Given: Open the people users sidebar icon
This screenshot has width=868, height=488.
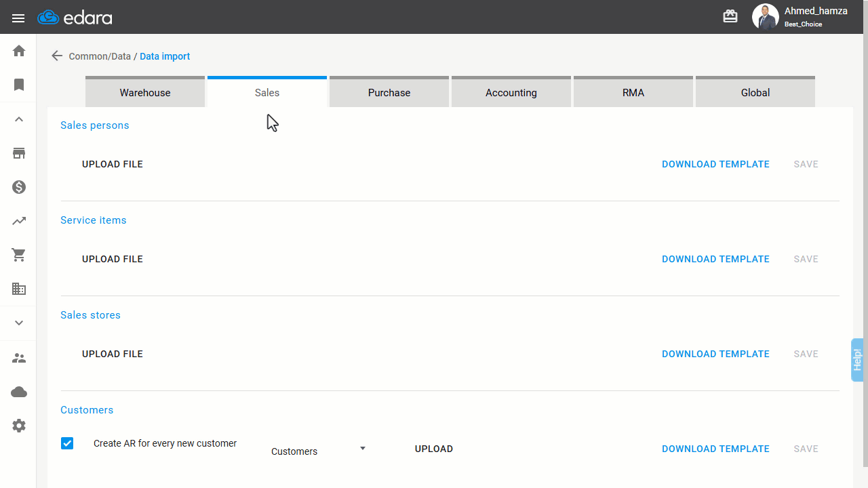Looking at the screenshot, I should tap(19, 358).
